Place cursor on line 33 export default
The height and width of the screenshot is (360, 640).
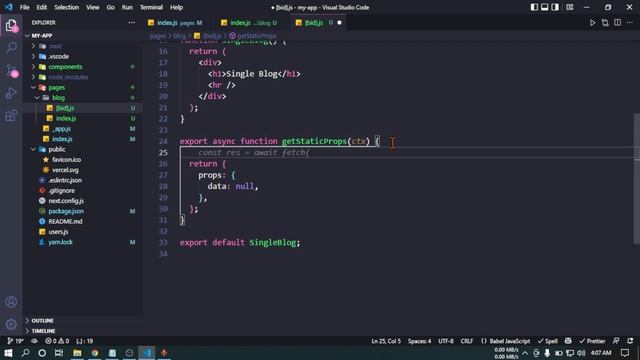point(240,242)
